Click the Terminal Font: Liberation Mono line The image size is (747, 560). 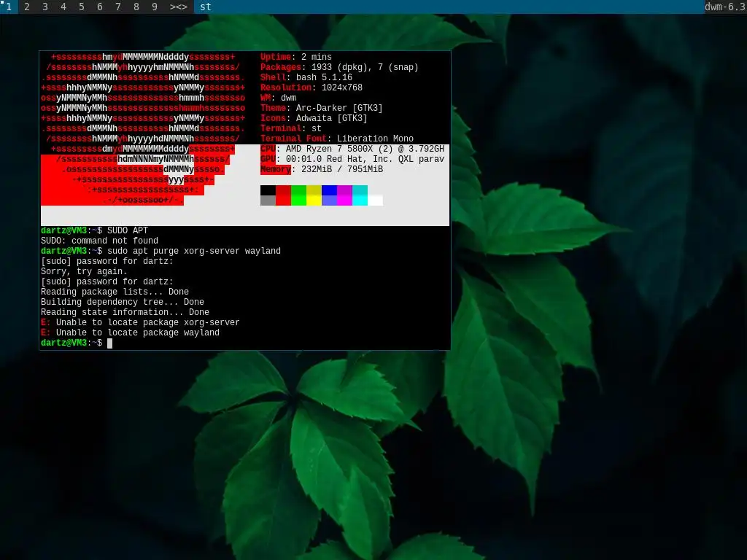point(337,139)
